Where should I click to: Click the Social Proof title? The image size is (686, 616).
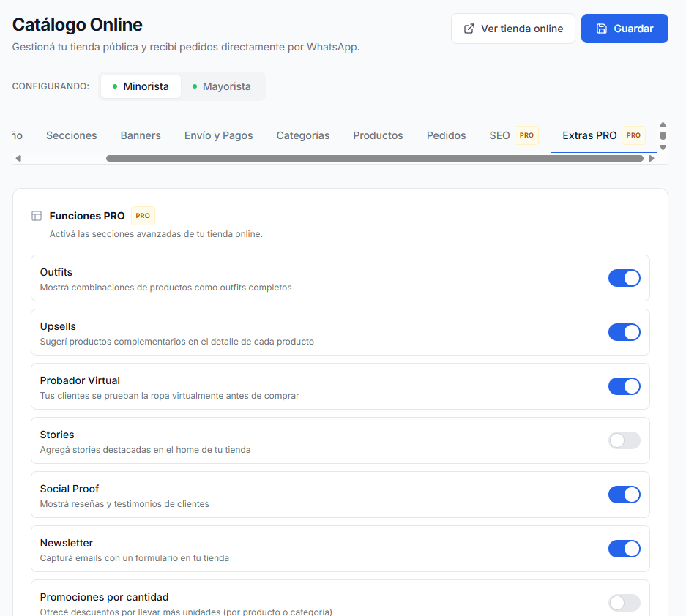pyautogui.click(x=69, y=489)
